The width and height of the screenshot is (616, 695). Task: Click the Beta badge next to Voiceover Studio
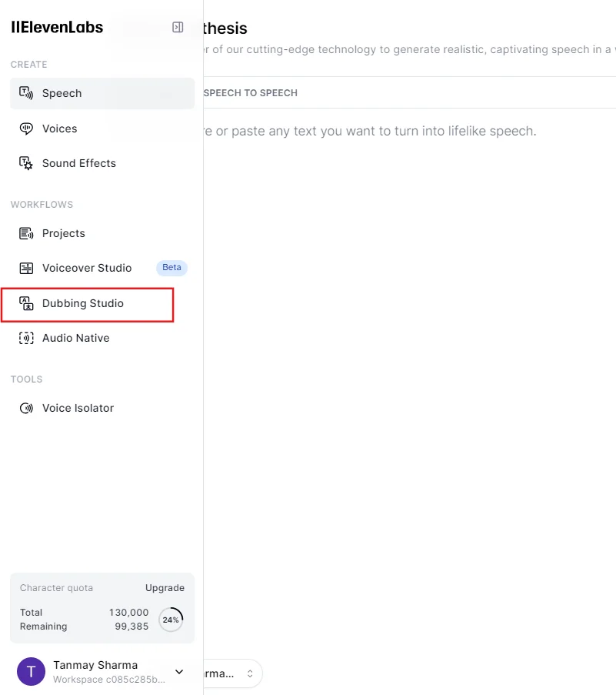tap(171, 268)
